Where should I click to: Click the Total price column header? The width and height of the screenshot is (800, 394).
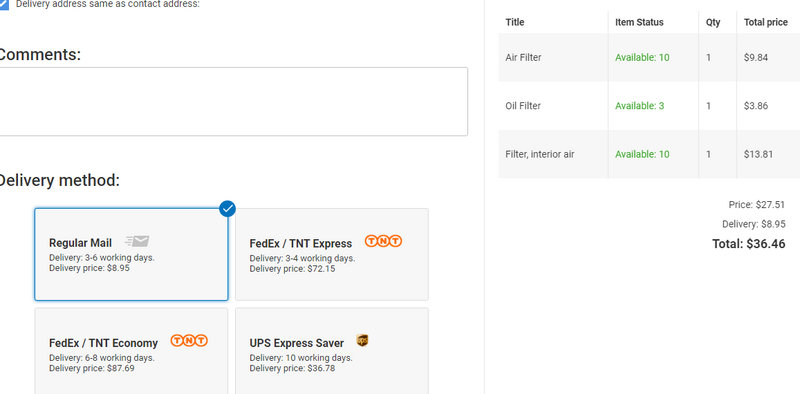766,22
